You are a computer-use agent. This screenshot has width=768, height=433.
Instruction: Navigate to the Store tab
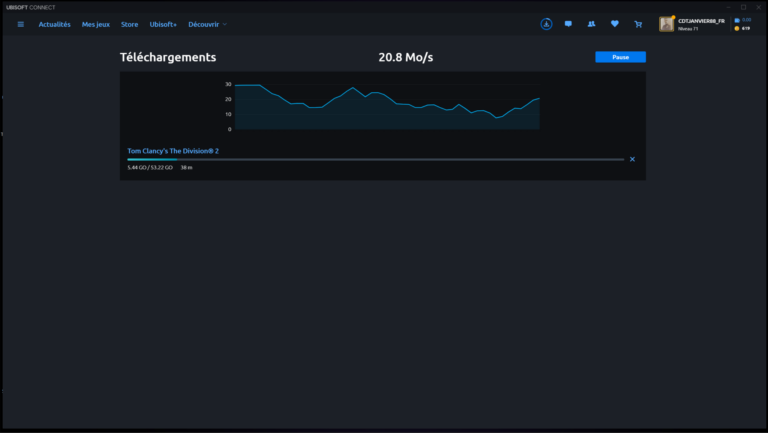129,24
